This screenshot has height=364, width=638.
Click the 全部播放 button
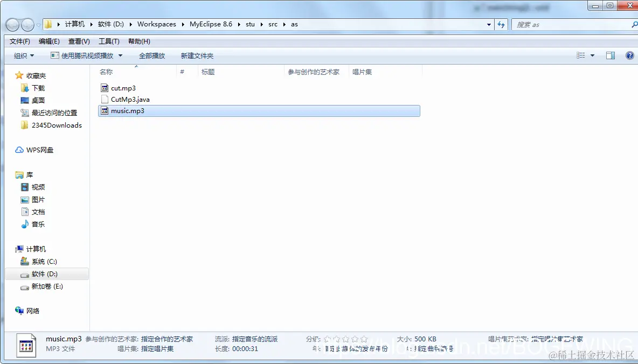pyautogui.click(x=153, y=55)
